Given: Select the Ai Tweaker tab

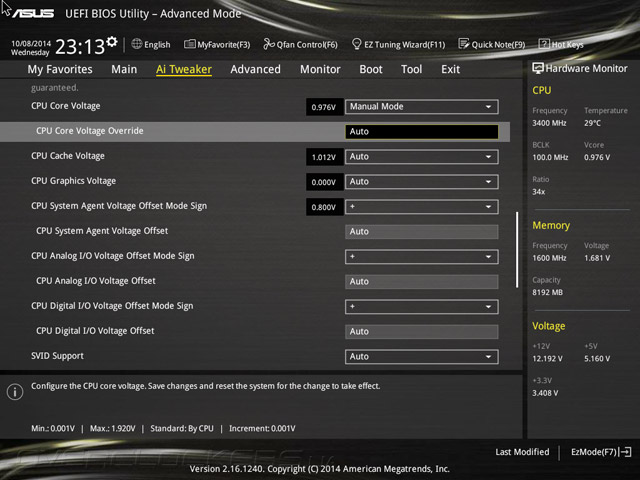Looking at the screenshot, I should point(184,69).
